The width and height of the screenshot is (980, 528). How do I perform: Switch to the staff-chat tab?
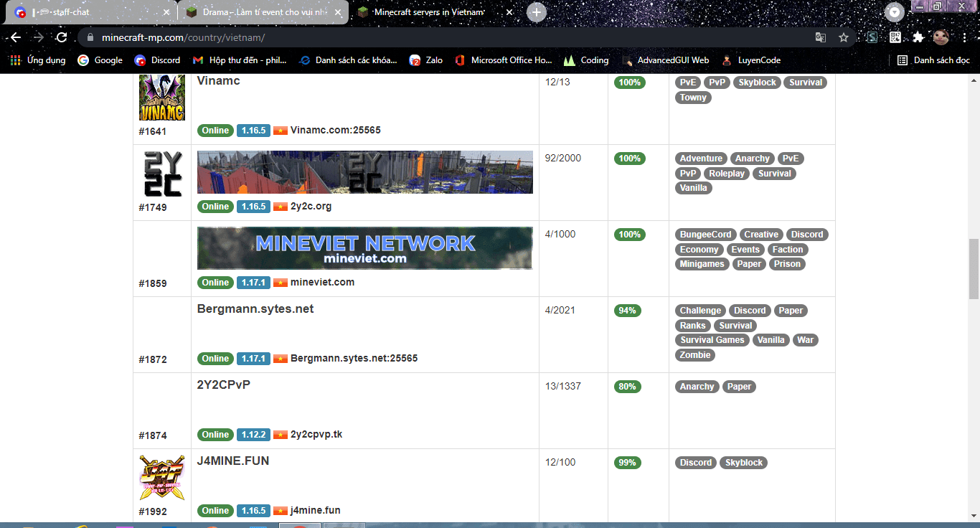[x=92, y=12]
